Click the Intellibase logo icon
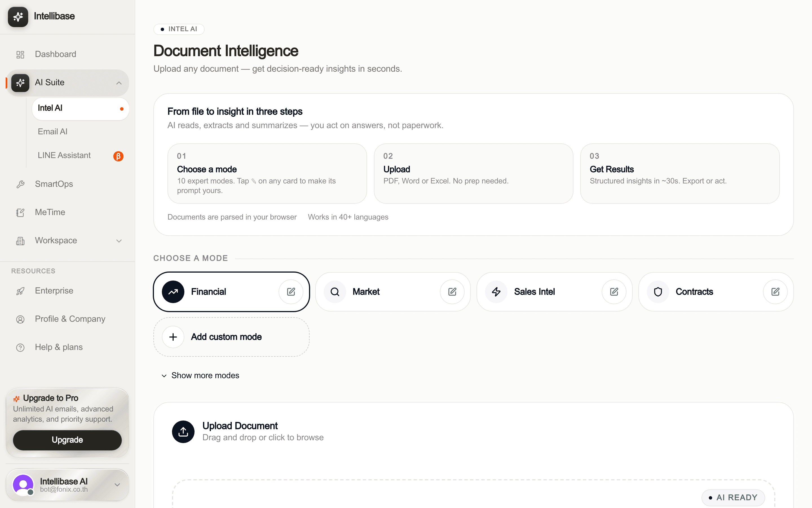 point(18,16)
